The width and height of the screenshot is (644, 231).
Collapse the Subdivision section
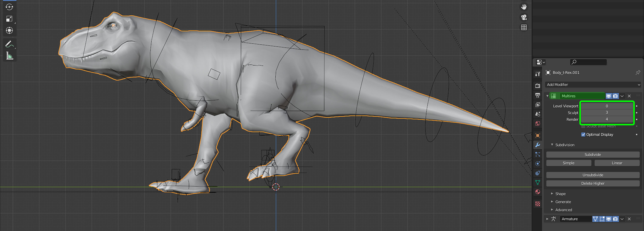552,145
